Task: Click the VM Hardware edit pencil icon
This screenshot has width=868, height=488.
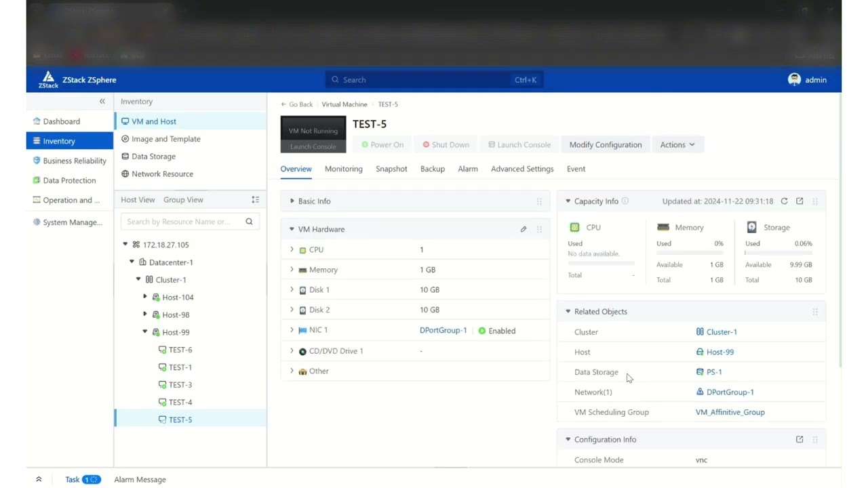Action: pyautogui.click(x=524, y=229)
